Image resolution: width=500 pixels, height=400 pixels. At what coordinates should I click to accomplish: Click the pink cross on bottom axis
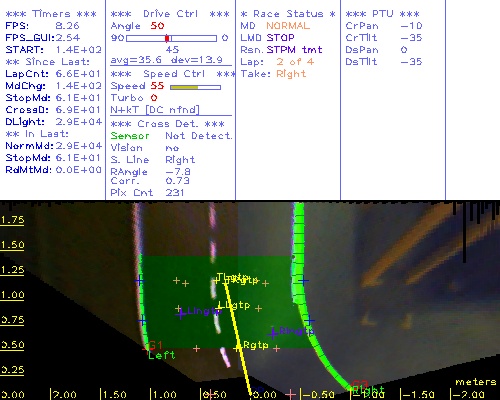pos(290,394)
